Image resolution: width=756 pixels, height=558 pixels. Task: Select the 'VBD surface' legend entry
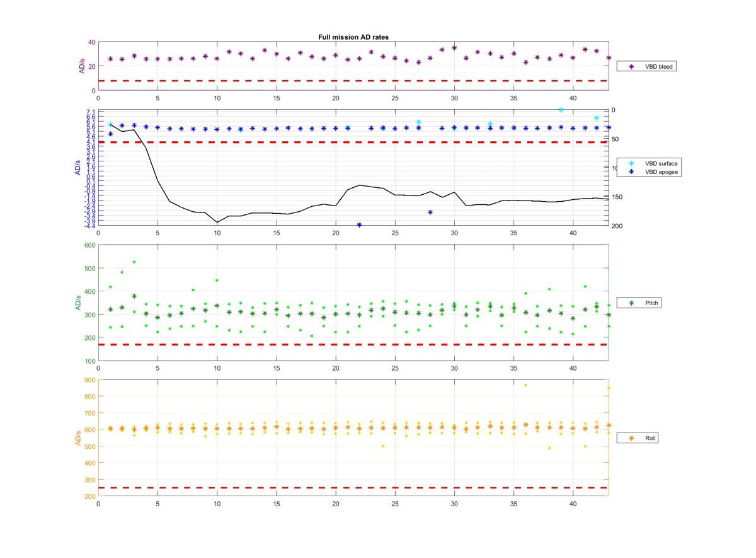650,163
